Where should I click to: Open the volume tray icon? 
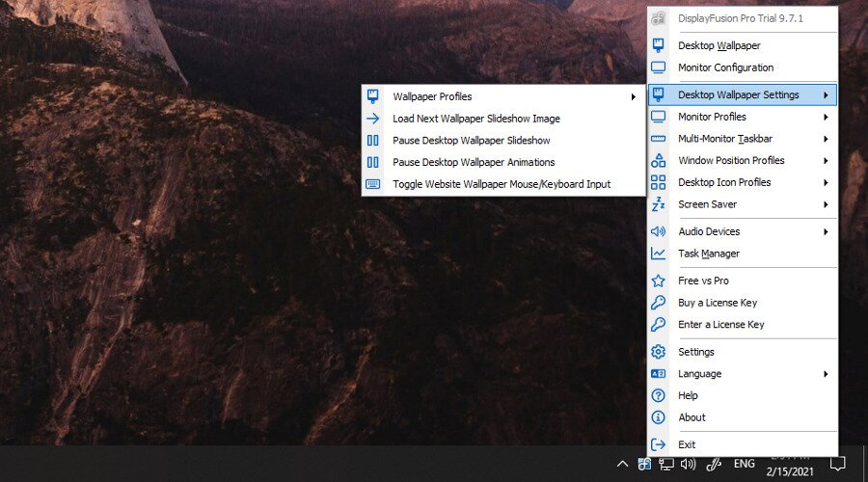(x=688, y=464)
